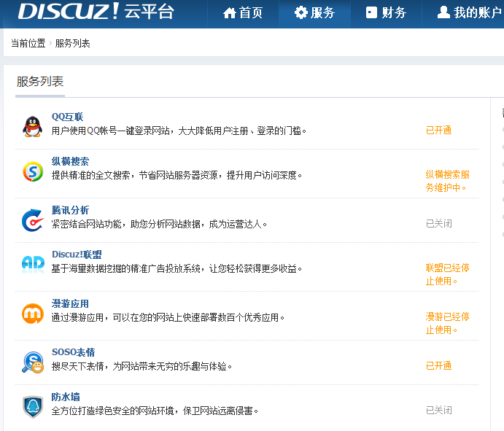Image resolution: width=504 pixels, height=431 pixels.
Task: Open the 财务 finance menu item
Action: point(386,13)
